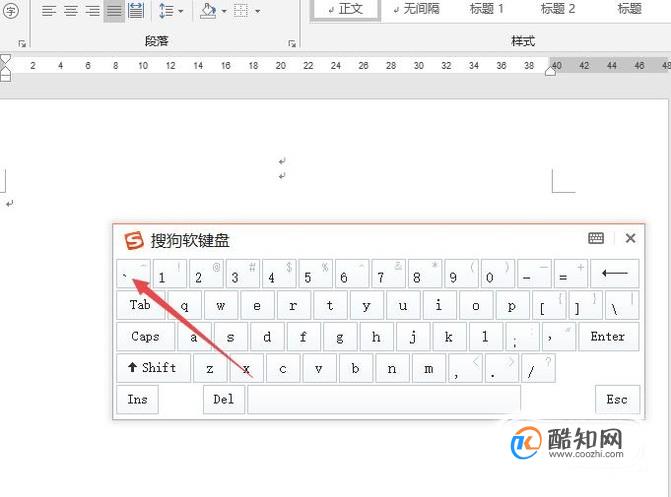
Task: Toggle justify alignment in the paragraph group
Action: tap(114, 11)
